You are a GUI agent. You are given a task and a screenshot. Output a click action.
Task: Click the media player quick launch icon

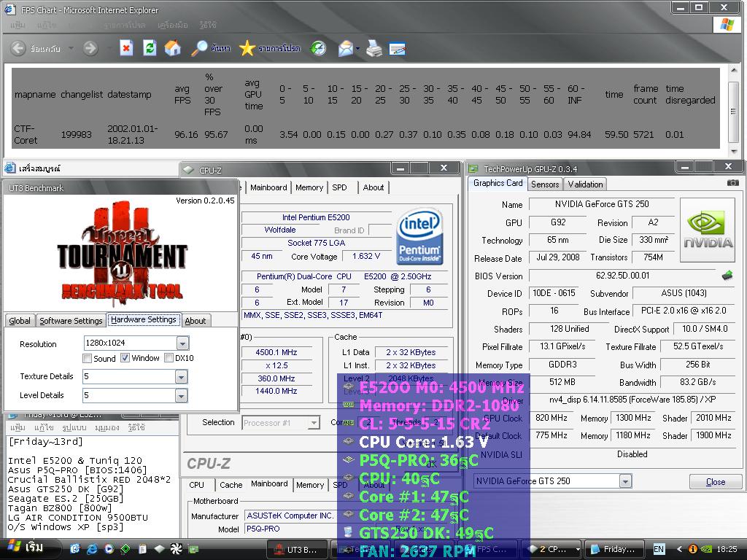(109, 548)
